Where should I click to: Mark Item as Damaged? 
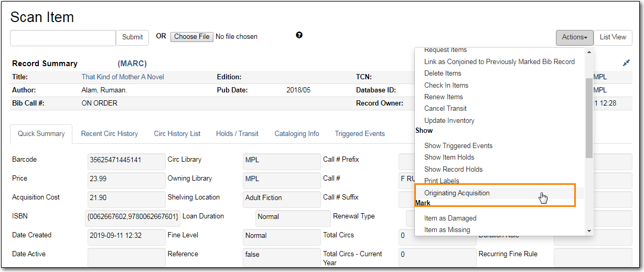click(450, 218)
